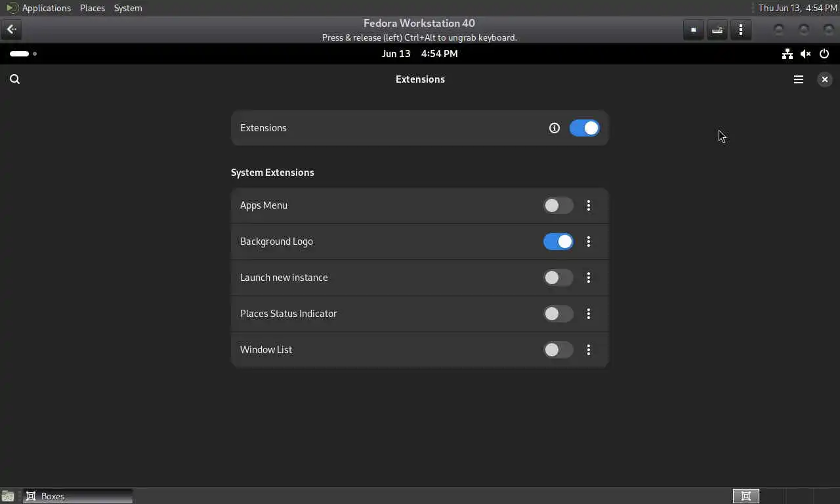Click the guest power icon
Viewport: 840px width, 504px height.
[824, 54]
